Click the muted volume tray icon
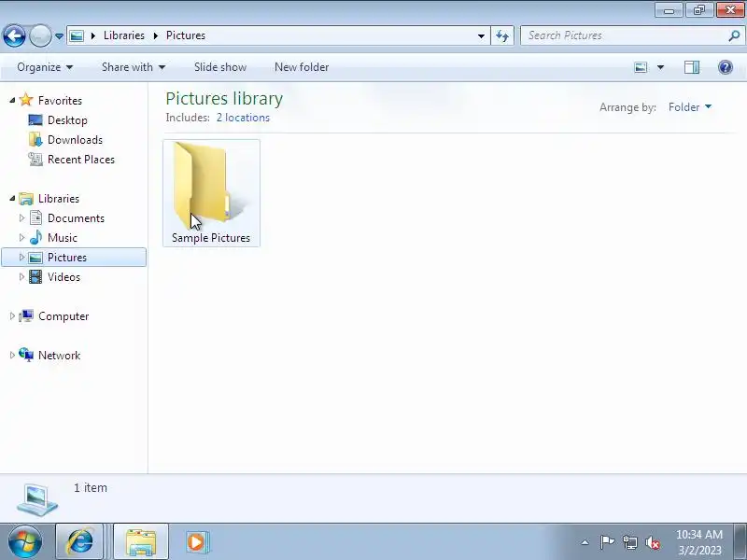 click(x=653, y=542)
